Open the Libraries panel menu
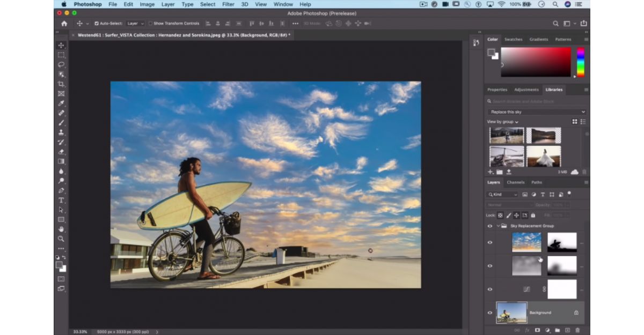Screen dimensions: 644x335 tap(586, 90)
